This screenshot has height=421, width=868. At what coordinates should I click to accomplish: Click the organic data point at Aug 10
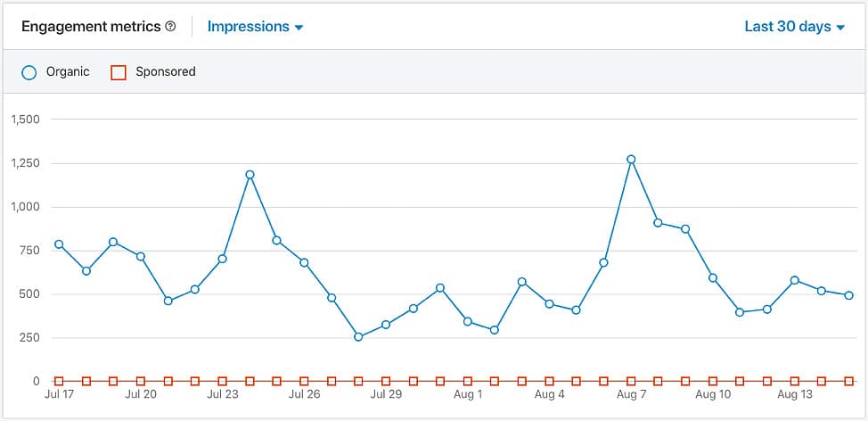point(713,278)
